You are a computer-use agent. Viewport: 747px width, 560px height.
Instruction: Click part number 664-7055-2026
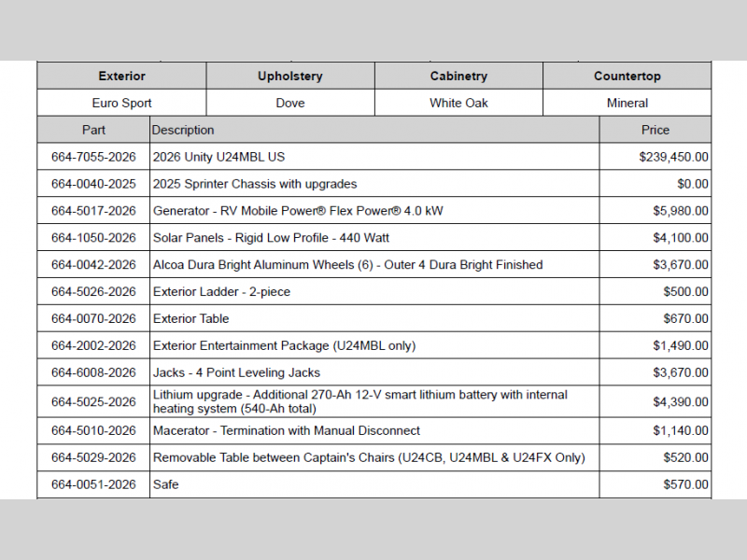[x=93, y=157]
